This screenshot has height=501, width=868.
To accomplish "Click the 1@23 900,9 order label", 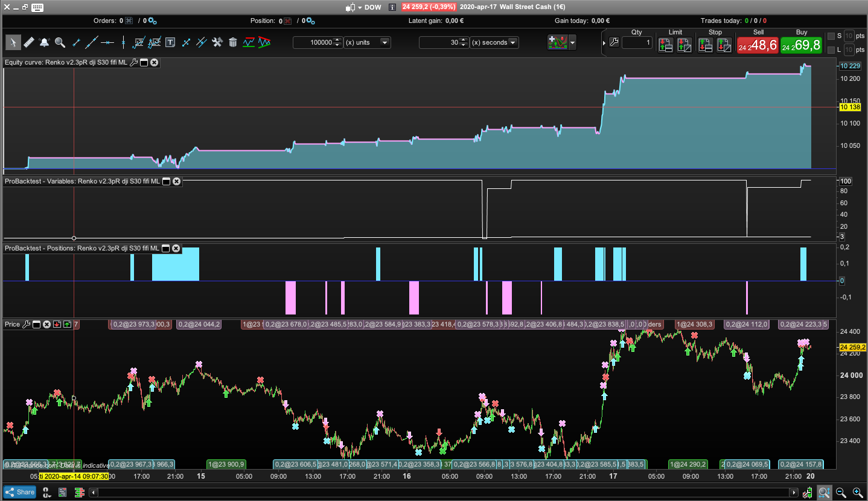I will click(226, 464).
